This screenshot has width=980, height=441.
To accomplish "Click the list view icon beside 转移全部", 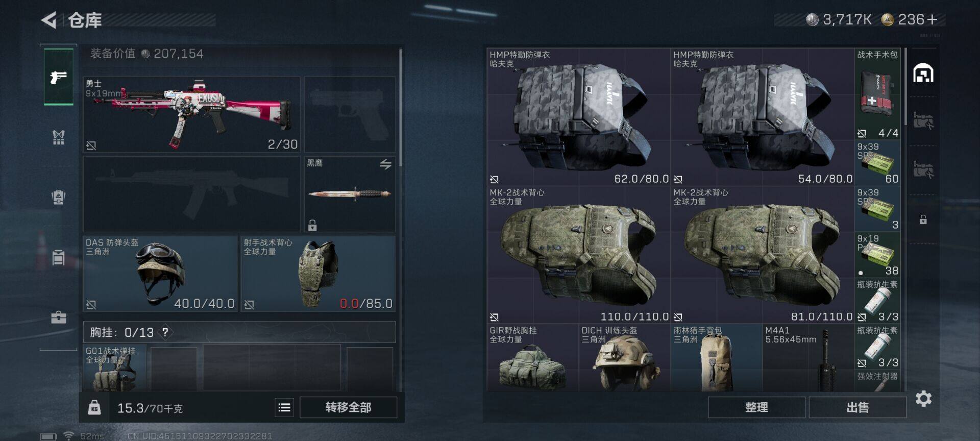I will click(x=284, y=407).
